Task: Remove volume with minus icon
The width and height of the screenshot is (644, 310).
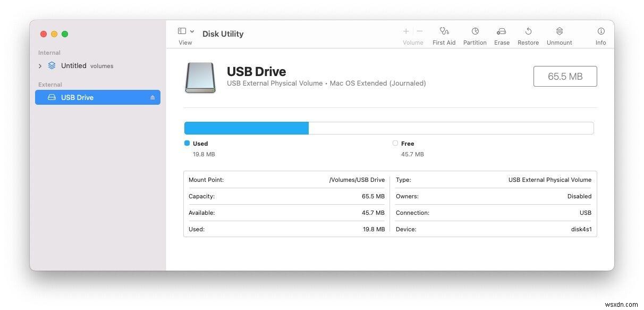Action: coord(420,31)
